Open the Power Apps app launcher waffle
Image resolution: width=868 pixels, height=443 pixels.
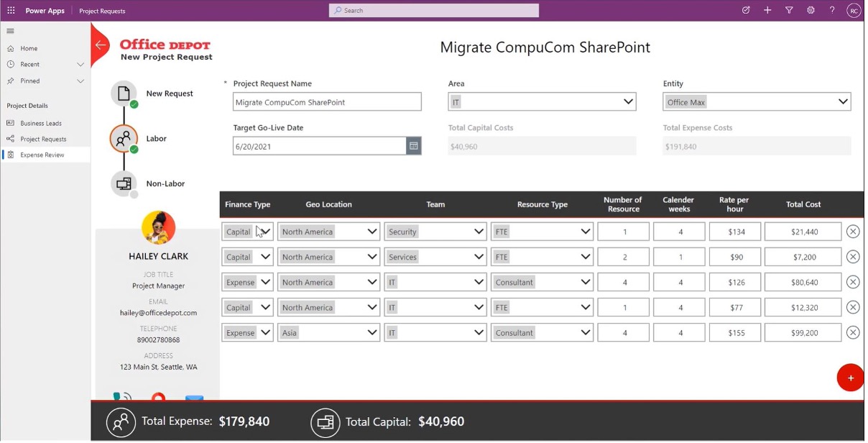pyautogui.click(x=11, y=11)
